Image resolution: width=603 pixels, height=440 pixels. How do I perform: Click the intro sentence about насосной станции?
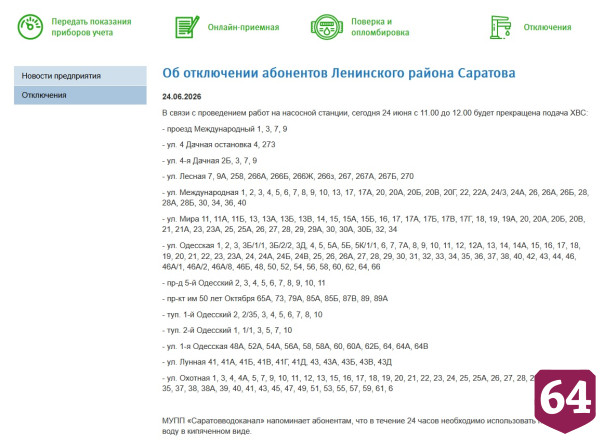(x=375, y=113)
